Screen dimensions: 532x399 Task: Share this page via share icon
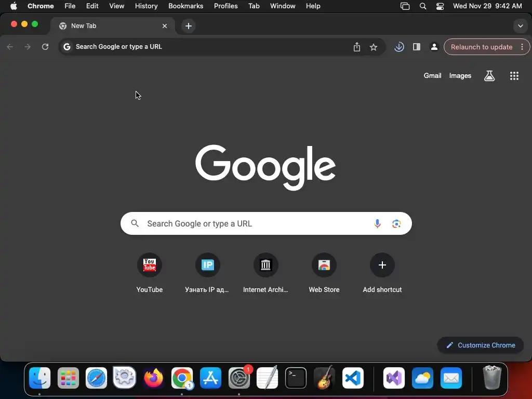click(x=356, y=47)
